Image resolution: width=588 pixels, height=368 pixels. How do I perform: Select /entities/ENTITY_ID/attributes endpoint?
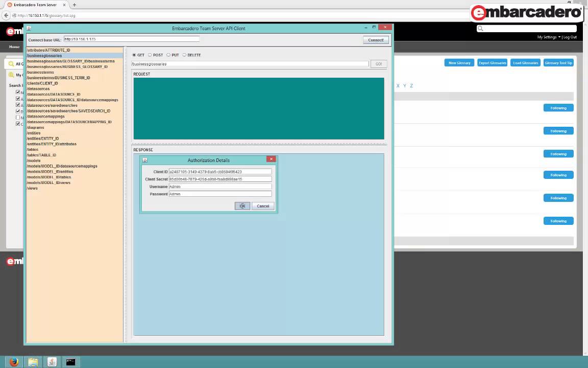click(52, 144)
